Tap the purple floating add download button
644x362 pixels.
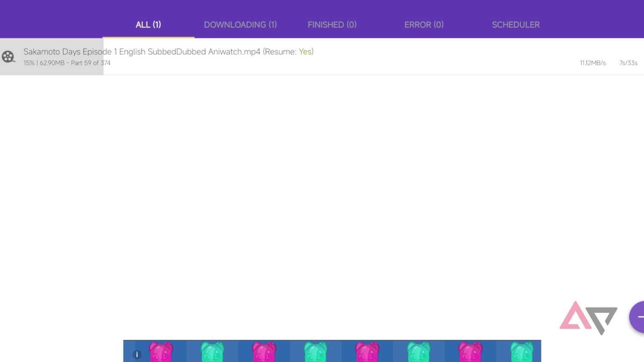click(637, 317)
